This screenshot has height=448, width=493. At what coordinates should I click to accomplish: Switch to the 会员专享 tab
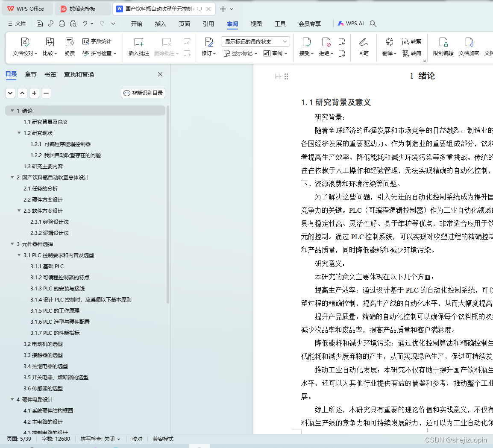(x=310, y=24)
